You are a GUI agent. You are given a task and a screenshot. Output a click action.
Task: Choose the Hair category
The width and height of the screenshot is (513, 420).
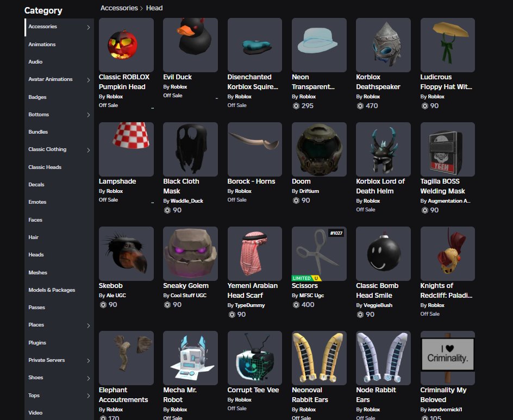[x=33, y=237]
